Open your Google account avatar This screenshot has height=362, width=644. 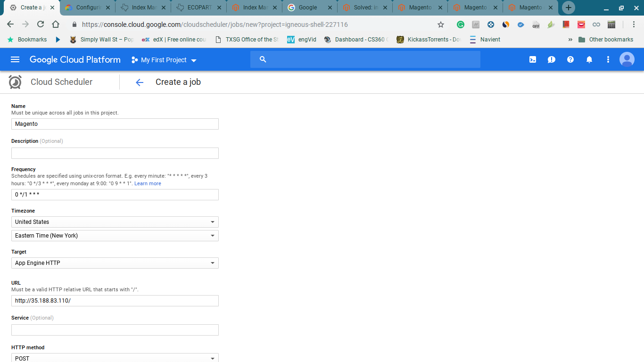(627, 59)
